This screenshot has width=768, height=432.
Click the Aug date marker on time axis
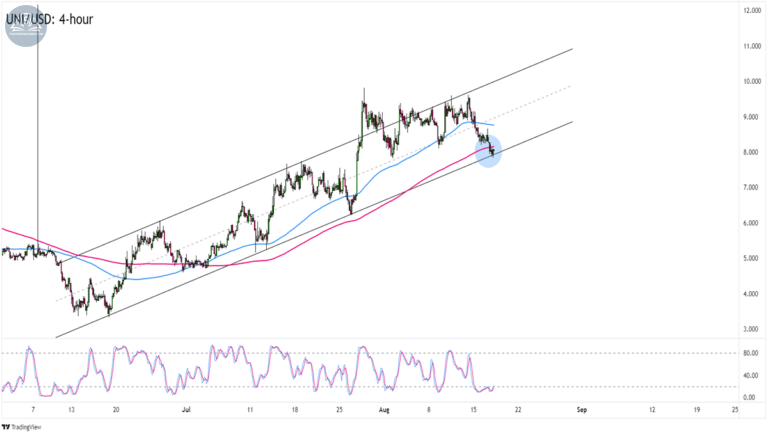[x=384, y=410]
